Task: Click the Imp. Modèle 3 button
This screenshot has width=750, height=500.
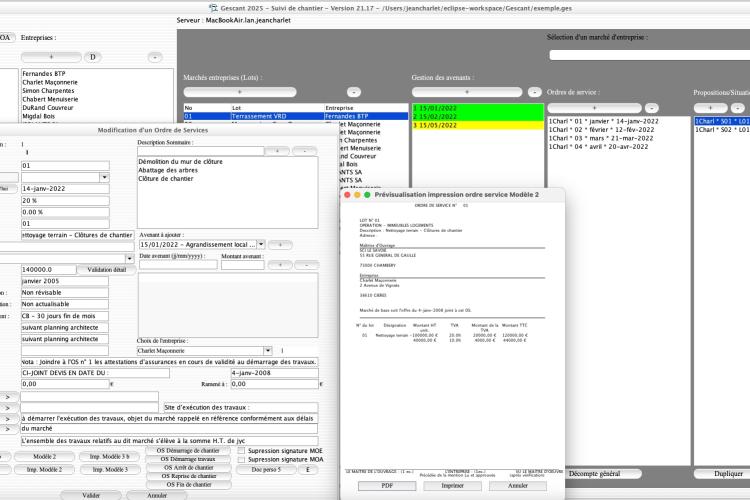Action: coord(110,470)
